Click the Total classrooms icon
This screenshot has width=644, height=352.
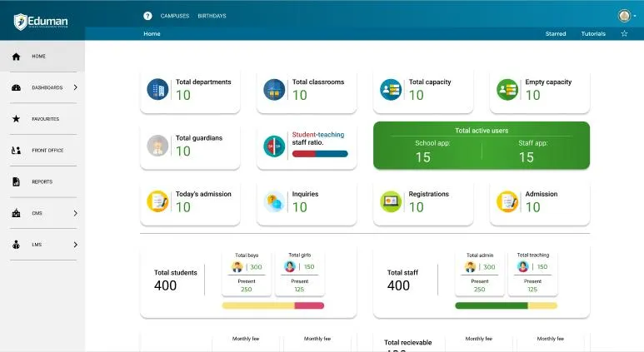pos(274,89)
